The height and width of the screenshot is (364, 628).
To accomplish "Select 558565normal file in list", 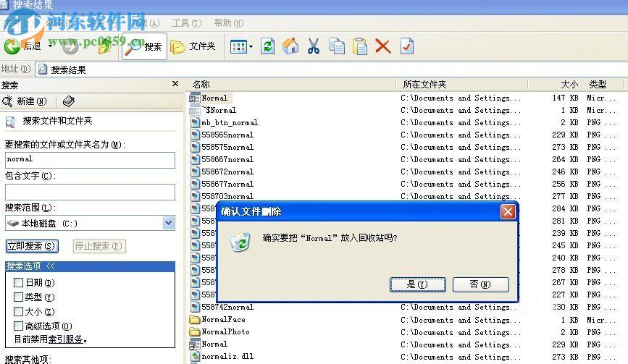I will [227, 135].
